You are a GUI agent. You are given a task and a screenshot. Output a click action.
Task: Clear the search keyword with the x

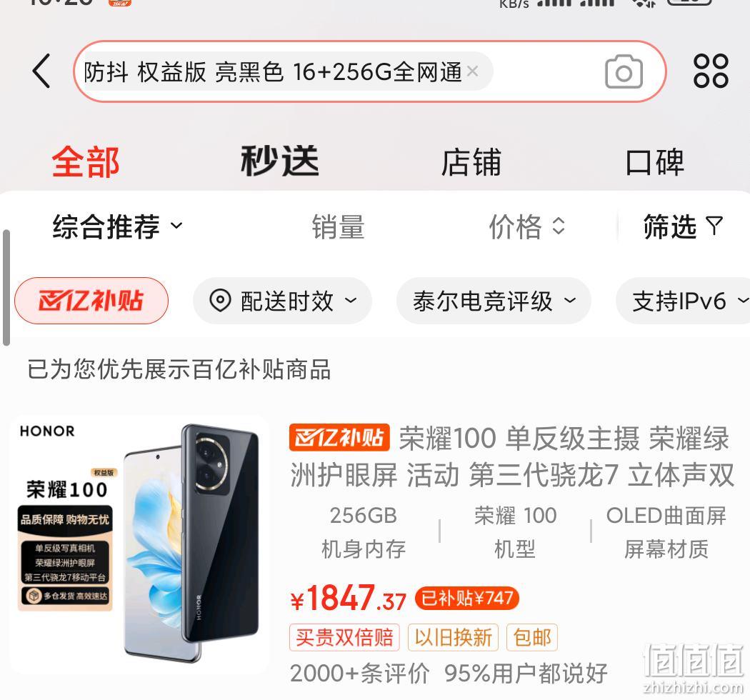pyautogui.click(x=473, y=71)
